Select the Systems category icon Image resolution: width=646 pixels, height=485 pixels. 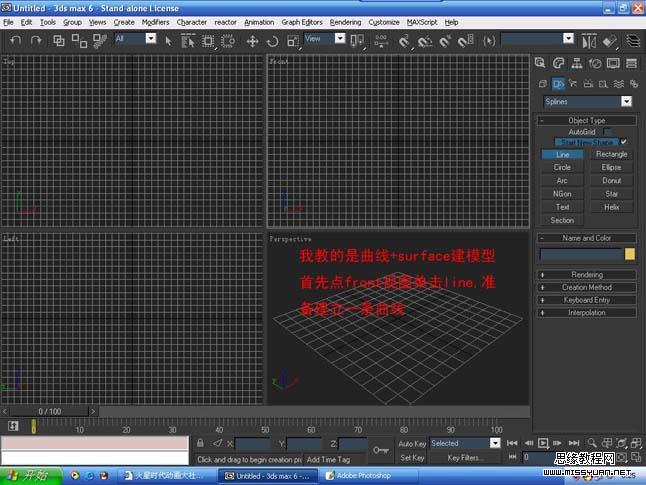[634, 84]
